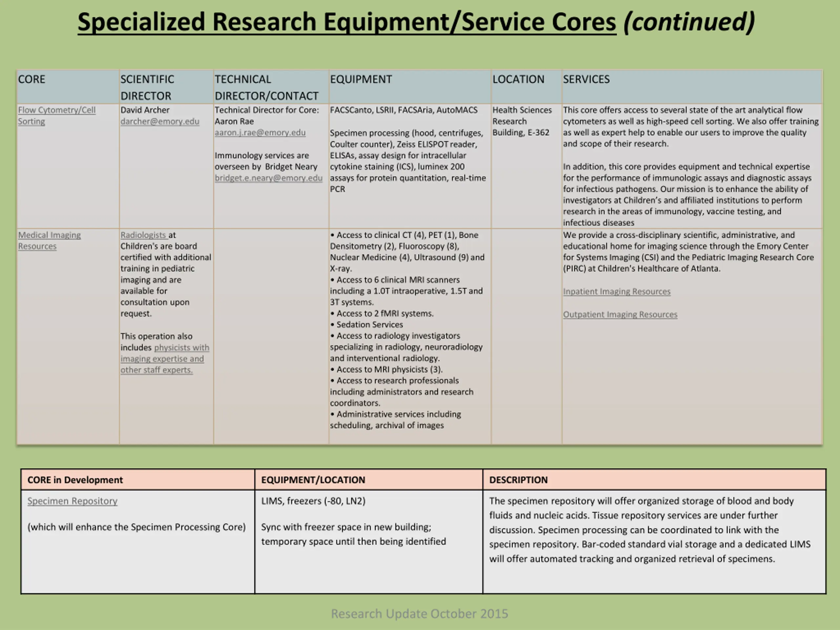Click the DESCRIPTION header cell
The height and width of the screenshot is (630, 840).
point(654,480)
